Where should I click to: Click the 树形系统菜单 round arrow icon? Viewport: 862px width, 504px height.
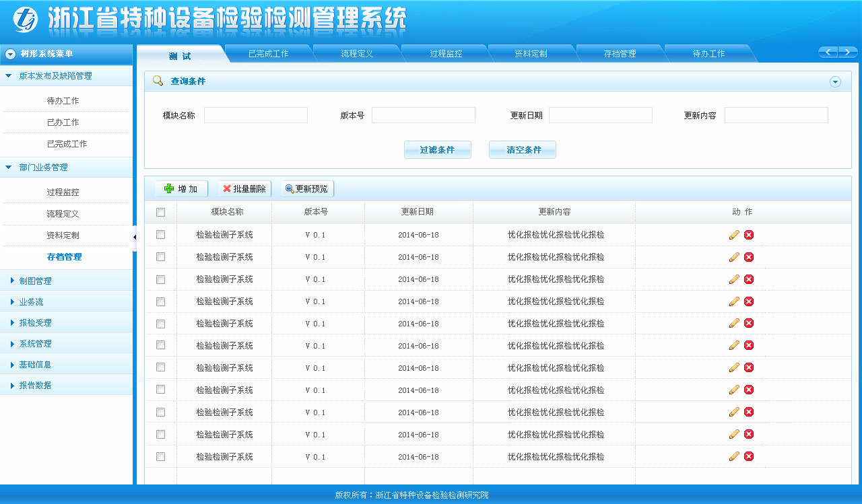coord(11,54)
